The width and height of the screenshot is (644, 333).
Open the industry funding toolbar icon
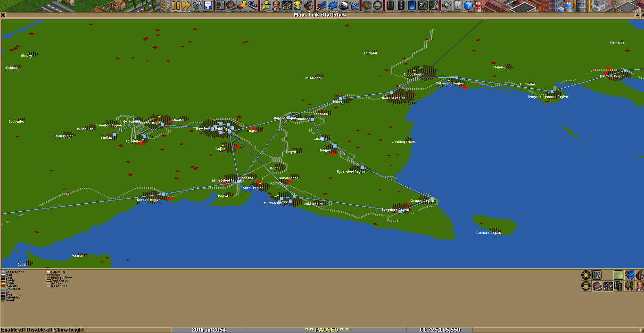[309, 6]
